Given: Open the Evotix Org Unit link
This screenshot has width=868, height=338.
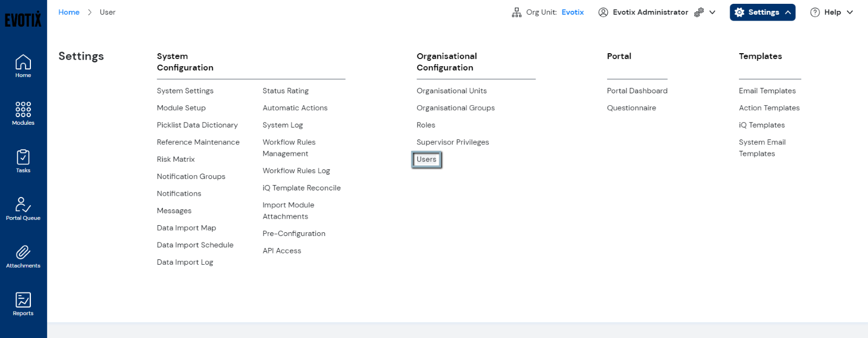Looking at the screenshot, I should tap(572, 11).
